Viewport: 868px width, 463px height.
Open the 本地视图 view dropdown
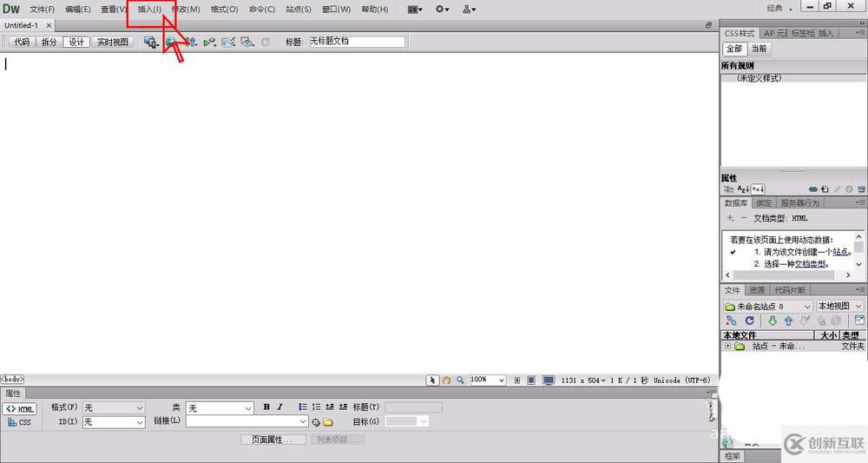click(x=839, y=307)
